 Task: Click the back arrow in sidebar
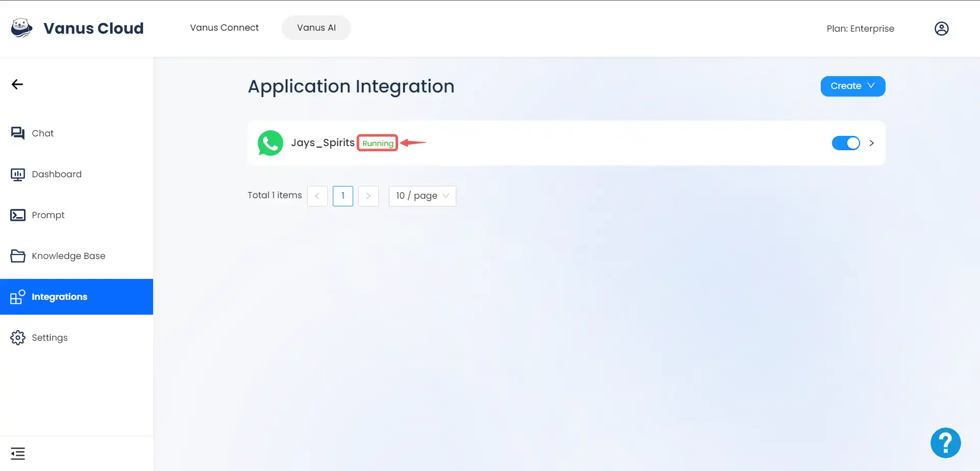(17, 84)
